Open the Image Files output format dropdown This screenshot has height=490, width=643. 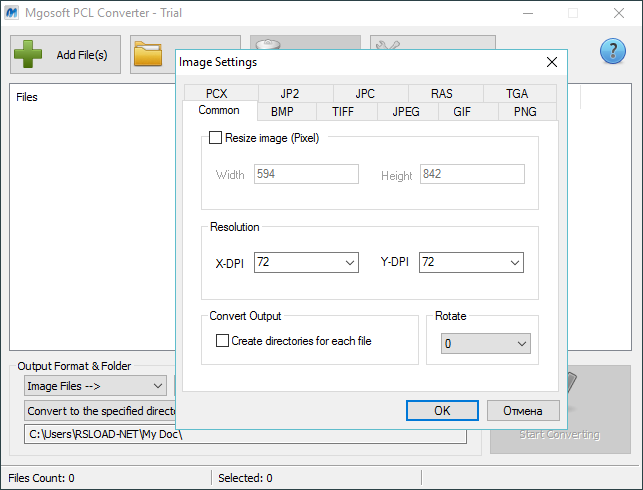[x=95, y=385]
